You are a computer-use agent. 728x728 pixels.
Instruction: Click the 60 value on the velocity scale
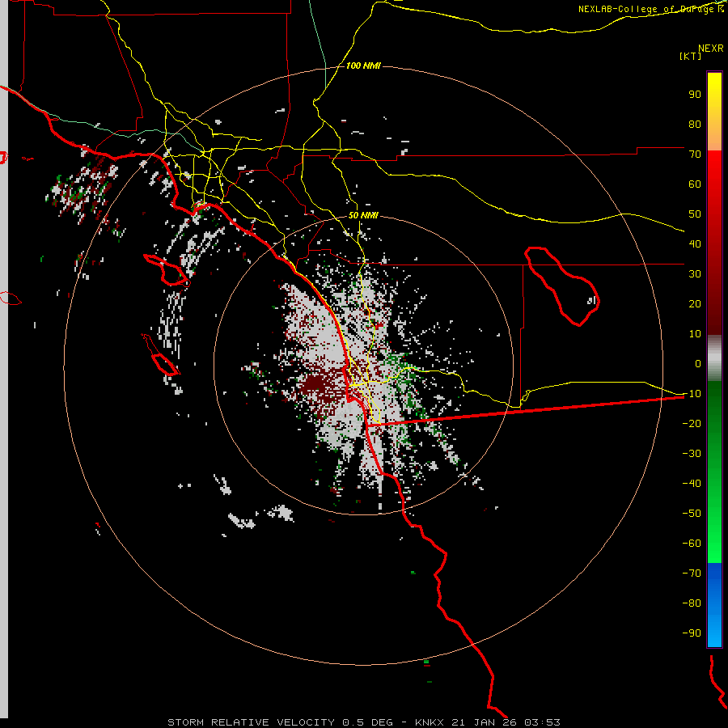point(695,184)
